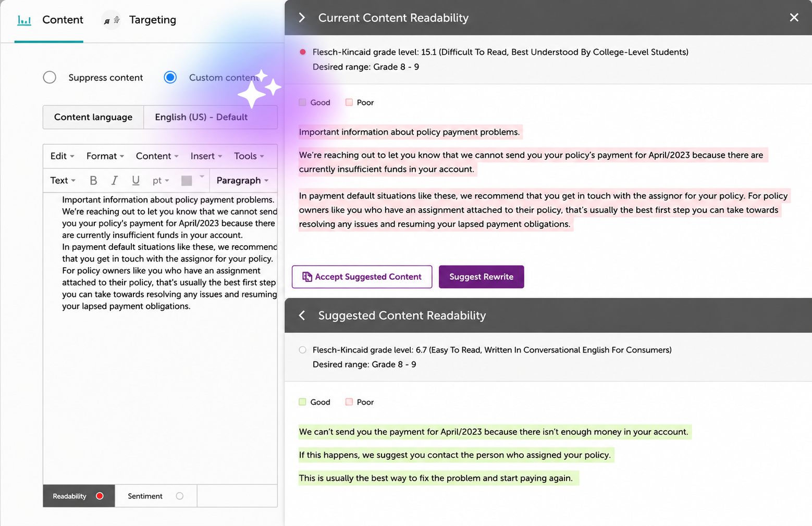Click the sparkle AI assistant icon
Screen dimensions: 812x526
[260, 89]
